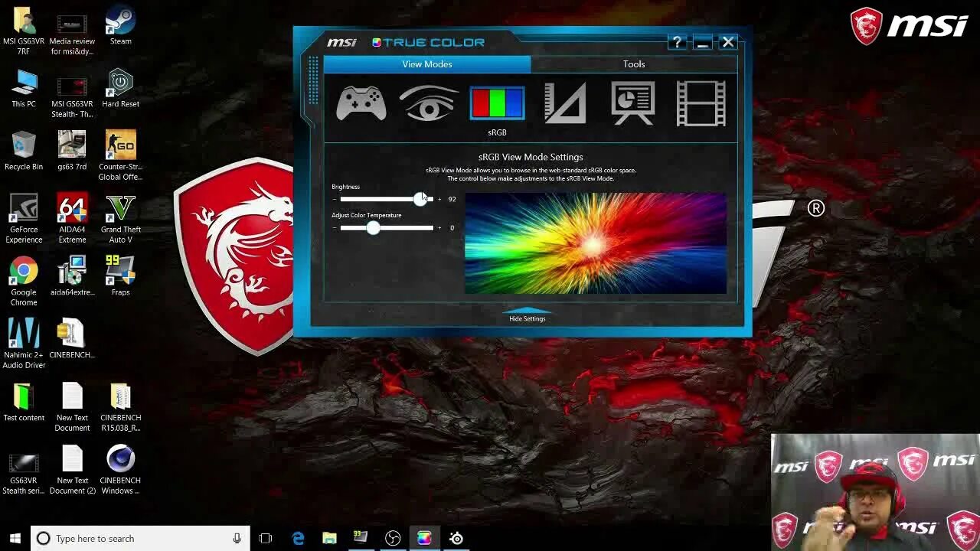Image resolution: width=980 pixels, height=551 pixels.
Task: Open CINEBENCH Windows shortcut icon
Action: tap(120, 470)
